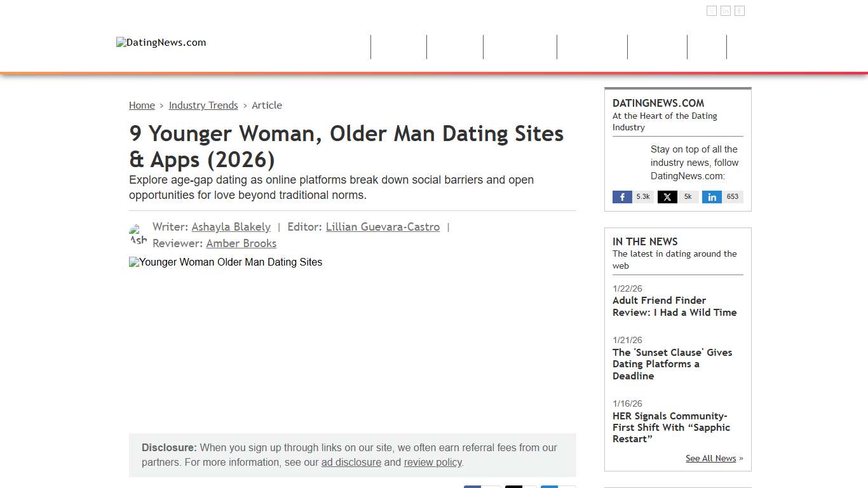
Task: Open reviewer Amber Brooks' profile
Action: pos(241,243)
